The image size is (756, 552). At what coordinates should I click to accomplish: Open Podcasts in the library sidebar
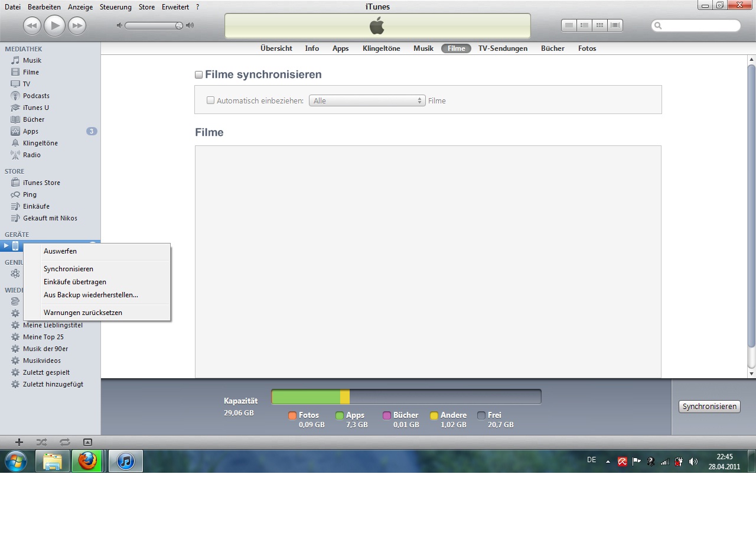coord(36,96)
